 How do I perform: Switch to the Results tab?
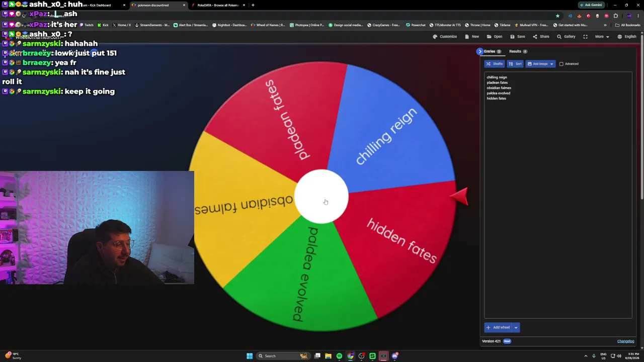[x=518, y=51]
